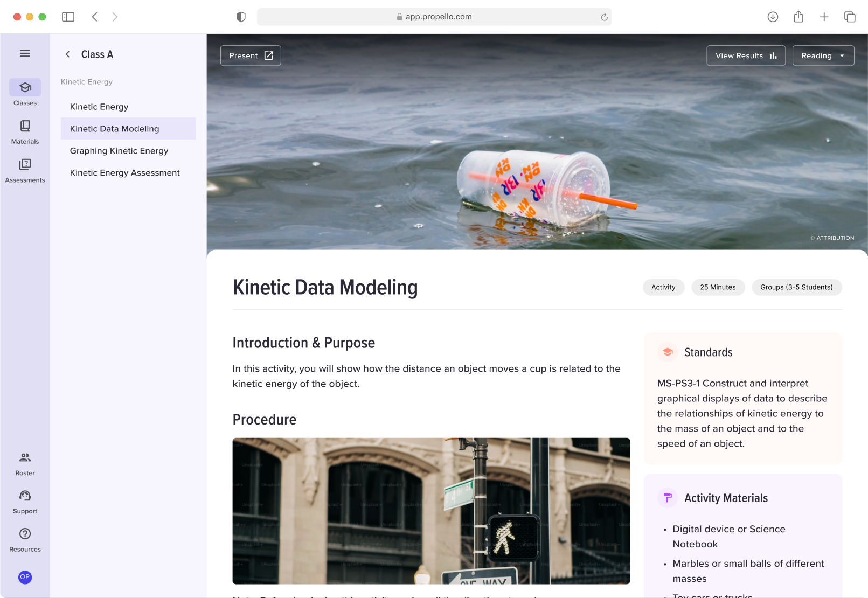
Task: Open Resources help
Action: [25, 540]
